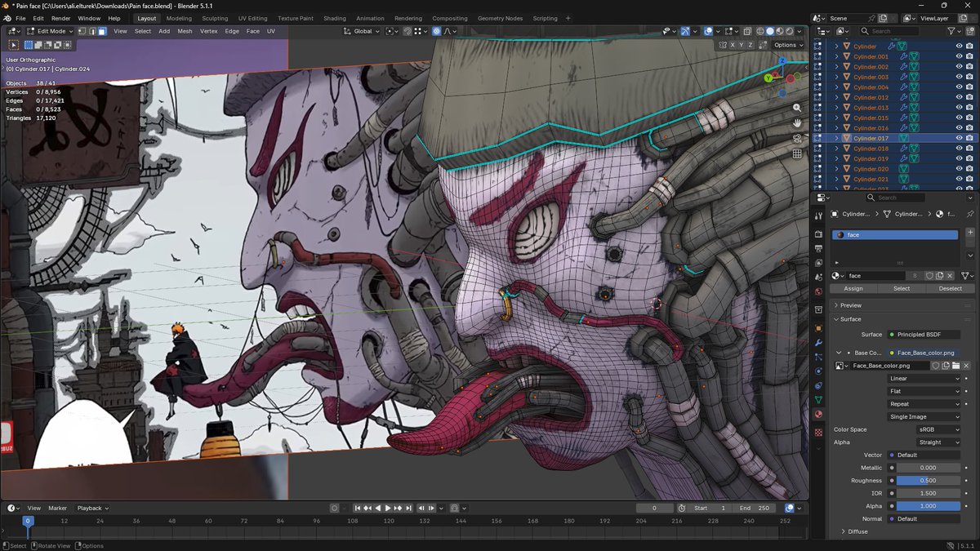Viewport: 980px width, 551px height.
Task: Switch to the Geometry Nodes workspace tab
Action: (500, 18)
